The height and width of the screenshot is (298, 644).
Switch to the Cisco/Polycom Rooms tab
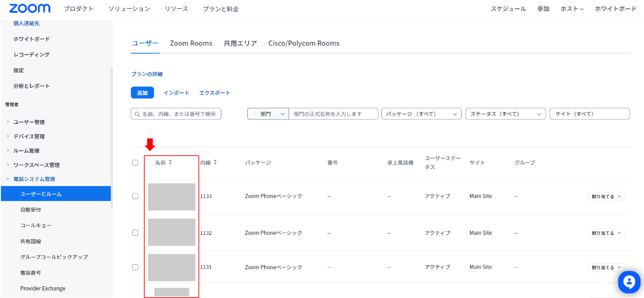click(x=304, y=43)
